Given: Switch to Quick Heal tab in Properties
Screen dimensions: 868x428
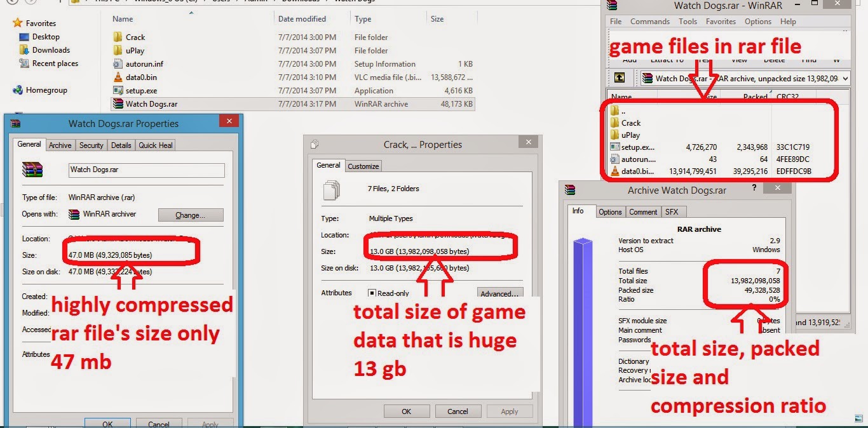Looking at the screenshot, I should click(156, 145).
